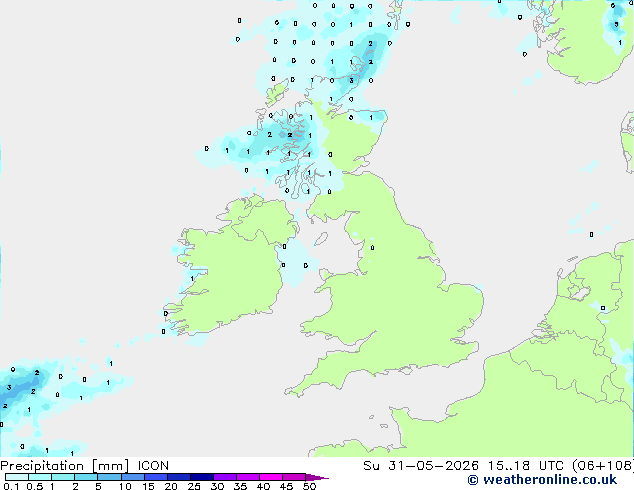Screen dimensions: 634x490
Task: Open the weatheronline.co.uk link
Action: 542,480
